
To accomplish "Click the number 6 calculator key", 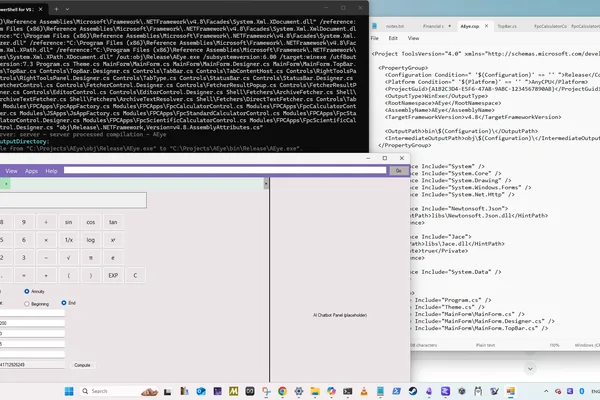I will [24, 240].
